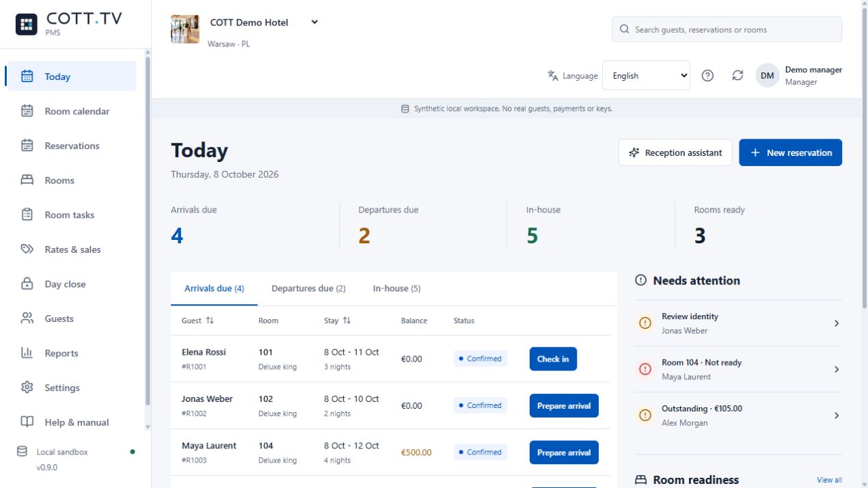Click the DM user avatar
This screenshot has height=488, width=868.
pos(768,76)
